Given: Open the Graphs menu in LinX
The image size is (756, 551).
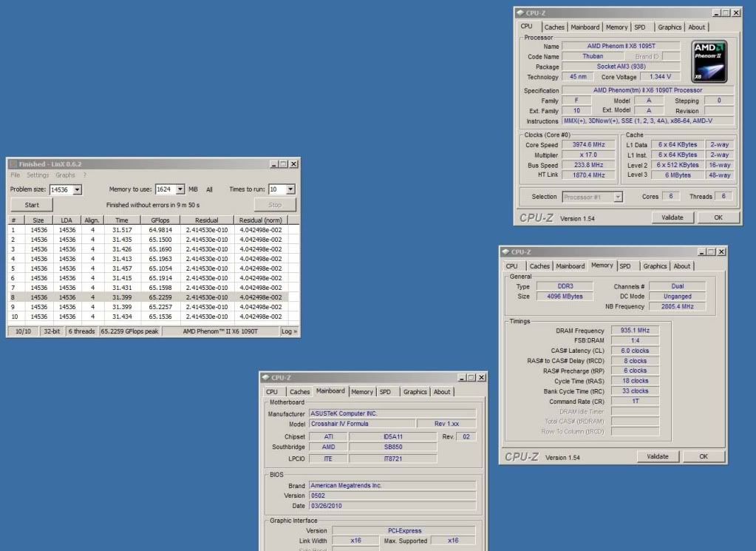Looking at the screenshot, I should (x=65, y=175).
